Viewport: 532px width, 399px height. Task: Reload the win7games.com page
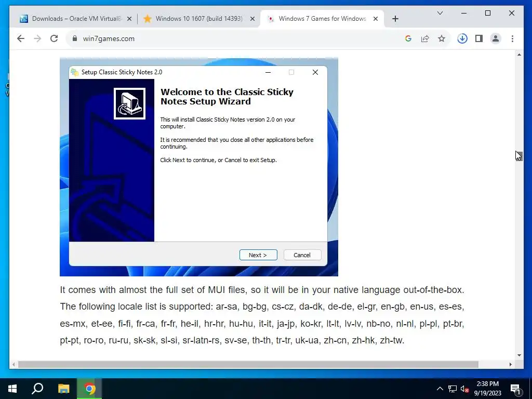54,38
